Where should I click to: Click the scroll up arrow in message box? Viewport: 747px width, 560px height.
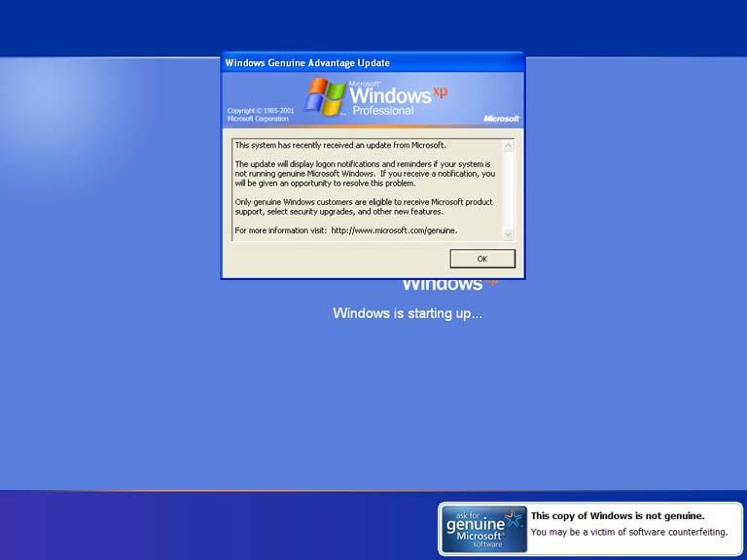click(x=509, y=145)
